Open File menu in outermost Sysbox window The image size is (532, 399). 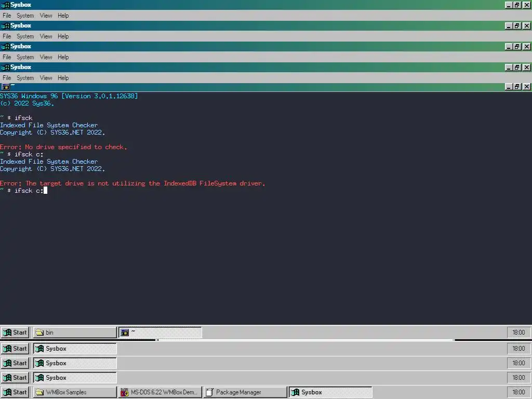tap(7, 16)
